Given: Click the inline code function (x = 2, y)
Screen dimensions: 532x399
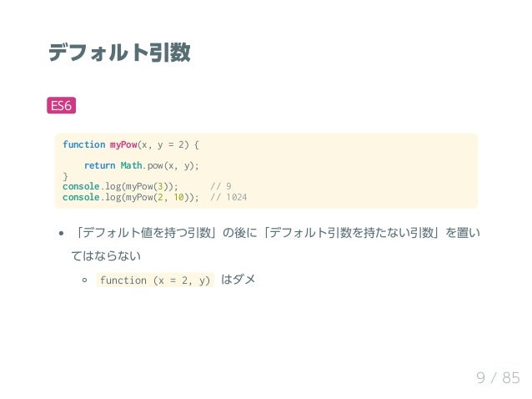Looking at the screenshot, I should coord(155,280).
